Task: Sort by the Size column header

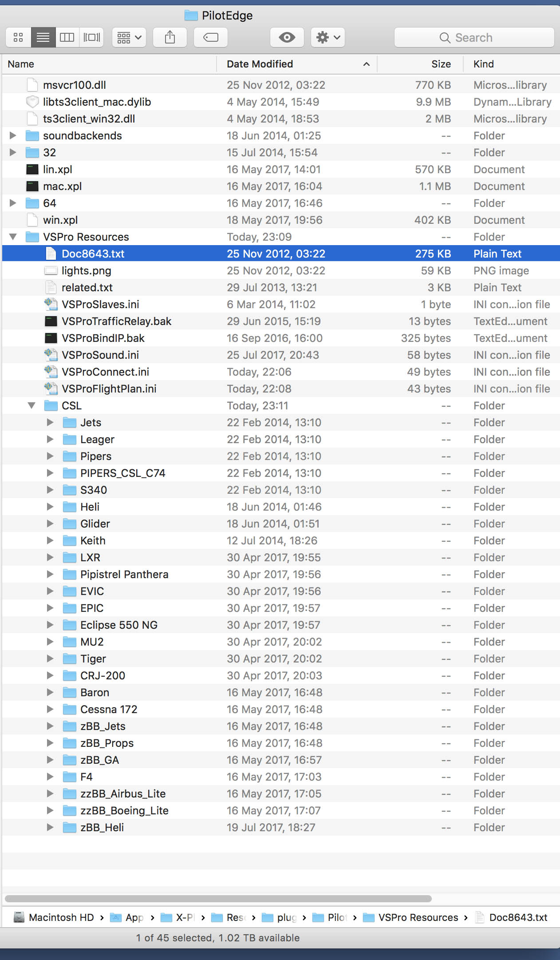Action: click(x=420, y=64)
